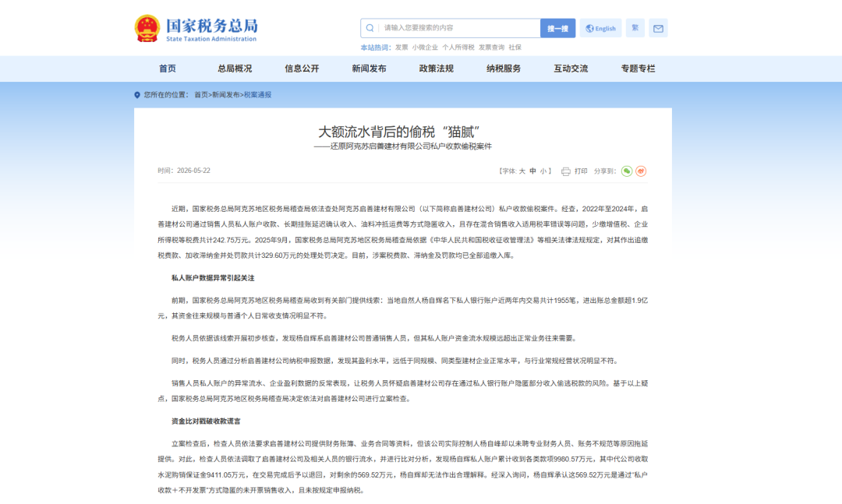This screenshot has height=504, width=842.
Task: Open the 信息公开 navigation item
Action: [x=302, y=69]
